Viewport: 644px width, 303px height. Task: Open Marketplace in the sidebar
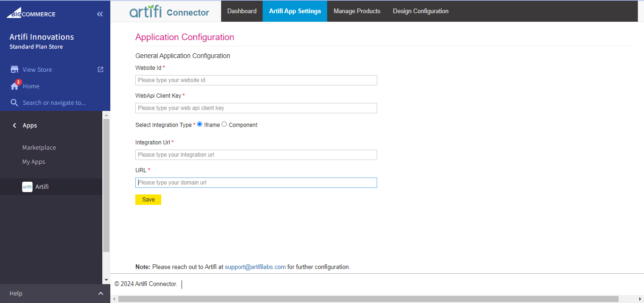tap(39, 148)
